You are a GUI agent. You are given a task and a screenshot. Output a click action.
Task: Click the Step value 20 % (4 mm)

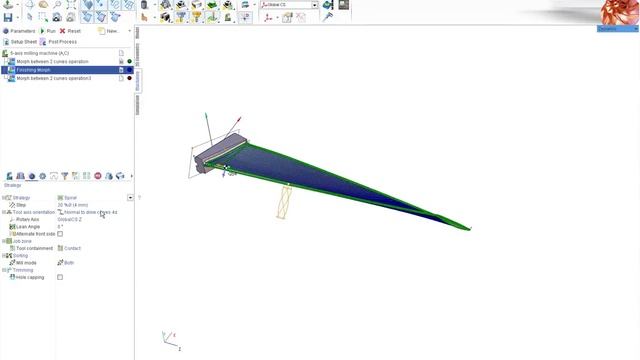73,205
